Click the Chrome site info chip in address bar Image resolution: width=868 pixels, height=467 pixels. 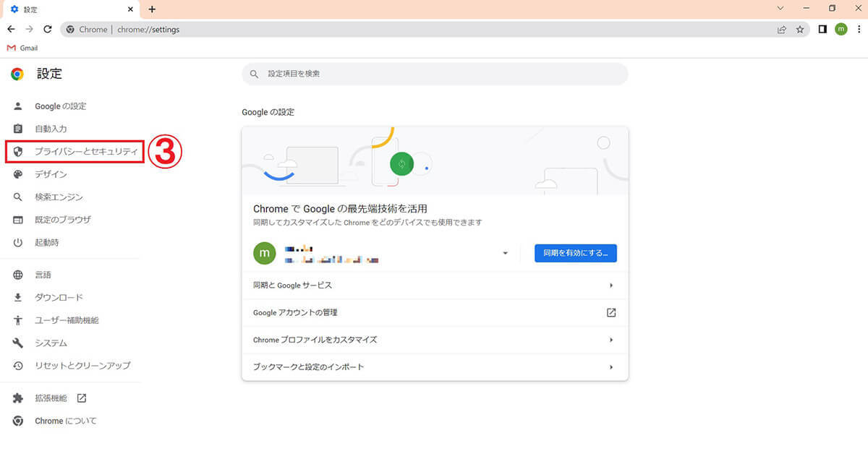click(x=86, y=30)
